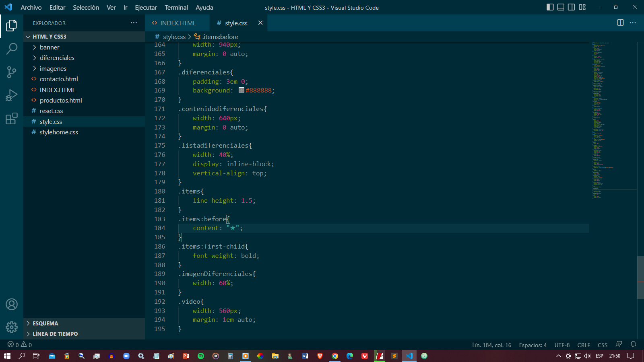Open the Ir menu
This screenshot has width=644, height=362.
point(125,7)
